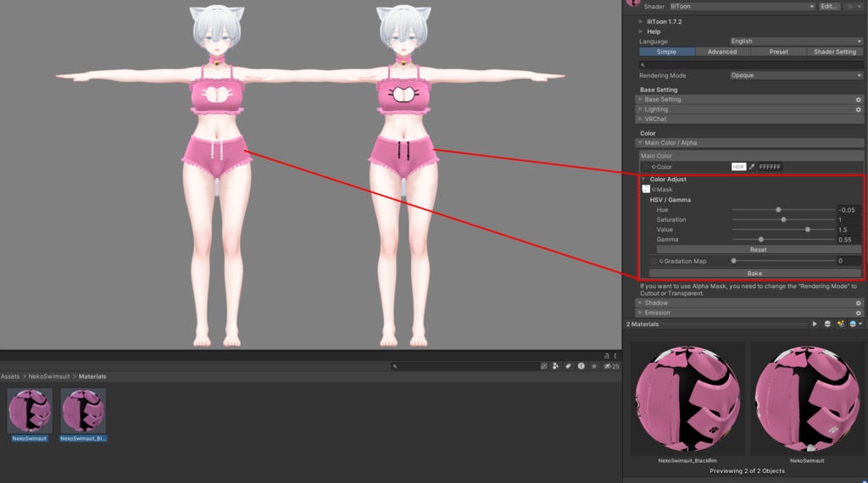The width and height of the screenshot is (868, 483).
Task: Open the Project panel three-dot menu
Action: point(615,356)
